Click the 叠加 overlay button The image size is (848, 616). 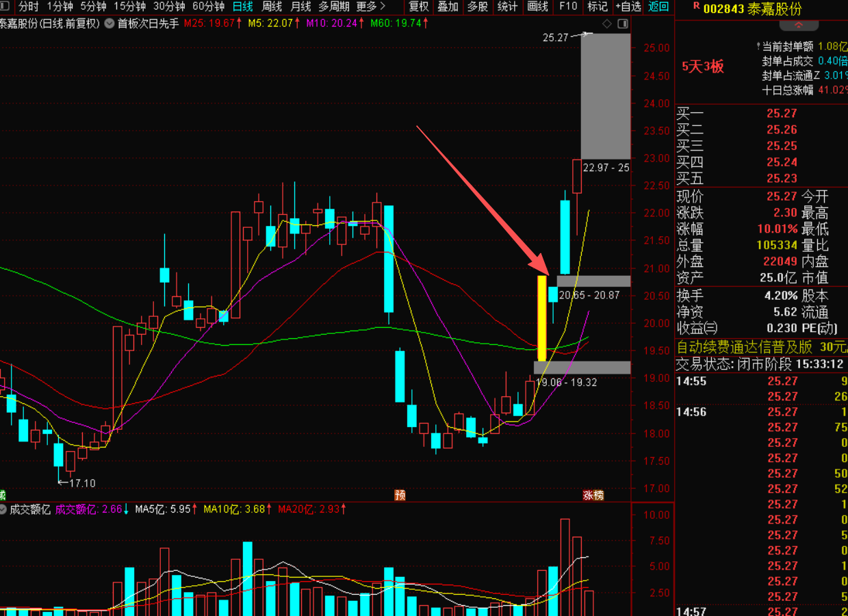pos(448,7)
